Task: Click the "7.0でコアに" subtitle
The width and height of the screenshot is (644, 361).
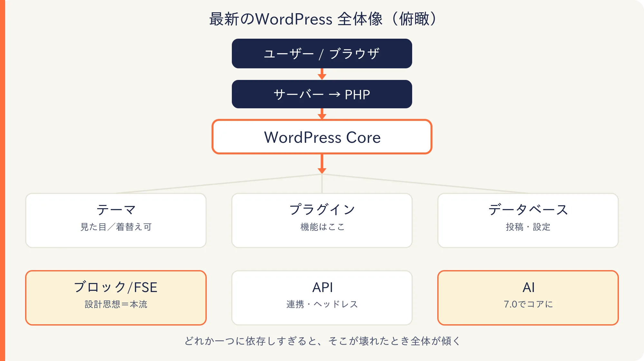Action: point(528,304)
